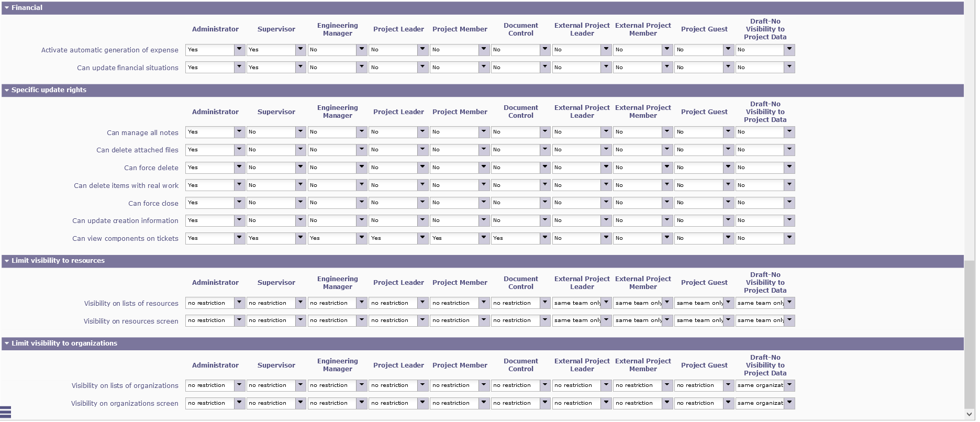Open Supervisor dropdown for Can delete attached files
The image size is (980, 422).
[300, 150]
